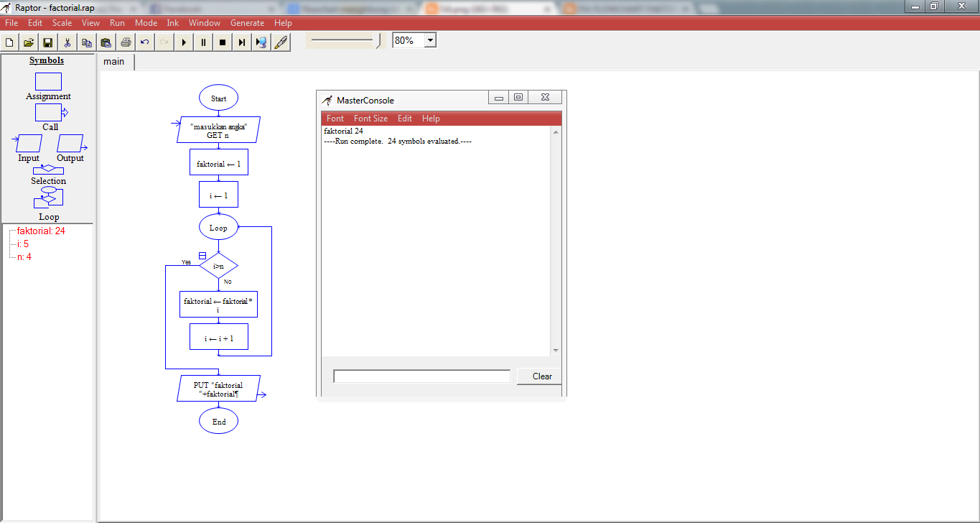Select variable i: 5 in watch
The image size is (980, 523).
[23, 244]
